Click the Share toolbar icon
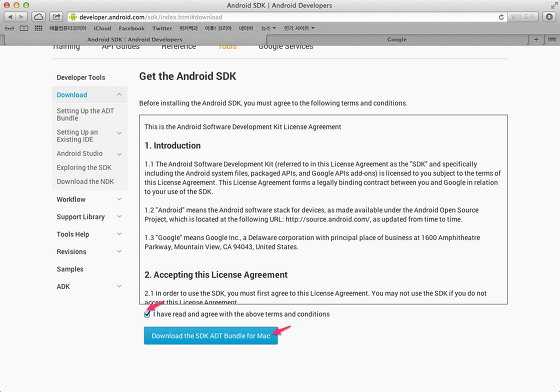560x392 pixels. [56, 17]
